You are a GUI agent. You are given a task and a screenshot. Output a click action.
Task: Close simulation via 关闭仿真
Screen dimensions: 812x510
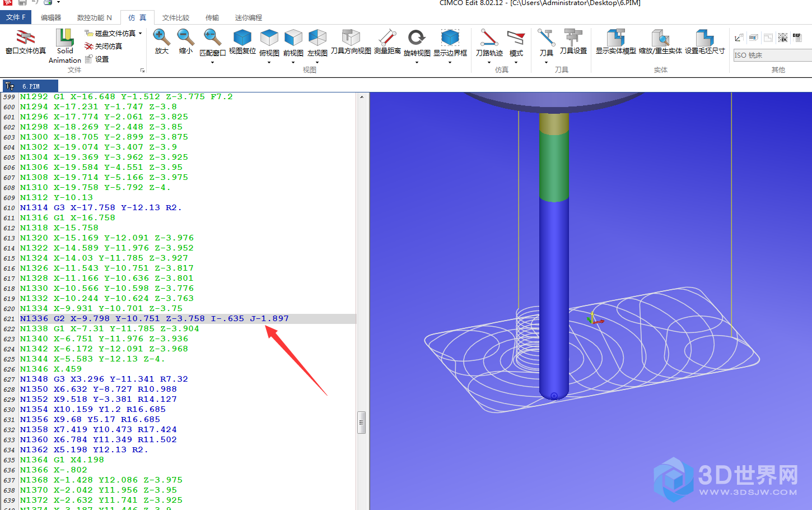[104, 46]
